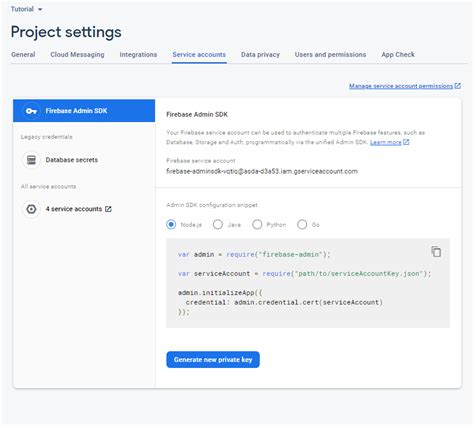
Task: Open Database secrets in sidebar
Action: (x=72, y=160)
